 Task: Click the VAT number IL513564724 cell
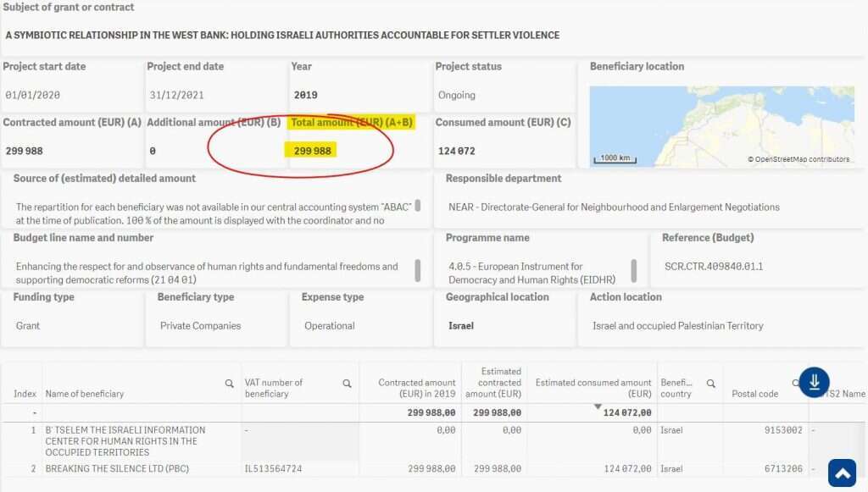click(x=275, y=468)
